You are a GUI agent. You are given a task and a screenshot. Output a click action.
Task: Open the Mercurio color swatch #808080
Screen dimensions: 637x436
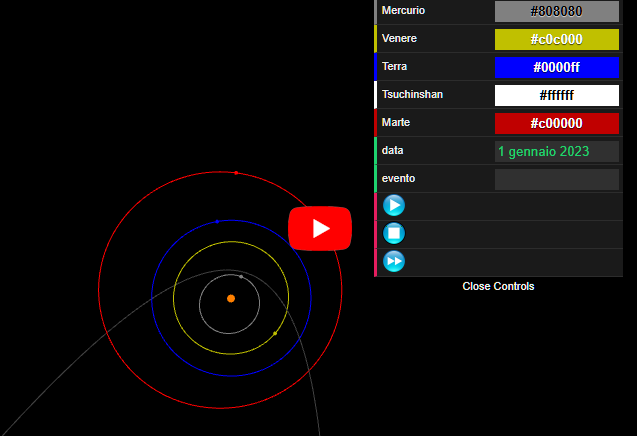[557, 11]
